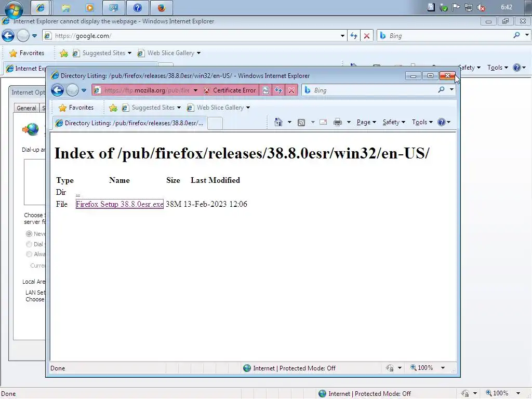Select the General tab in Internet Options
This screenshot has height=399, width=532.
[x=26, y=108]
